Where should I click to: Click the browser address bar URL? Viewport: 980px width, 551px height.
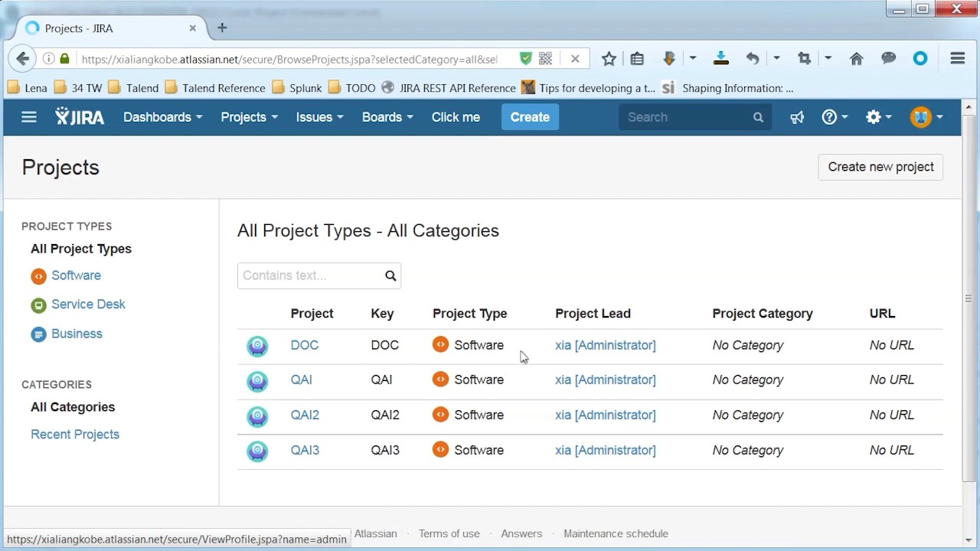[289, 59]
